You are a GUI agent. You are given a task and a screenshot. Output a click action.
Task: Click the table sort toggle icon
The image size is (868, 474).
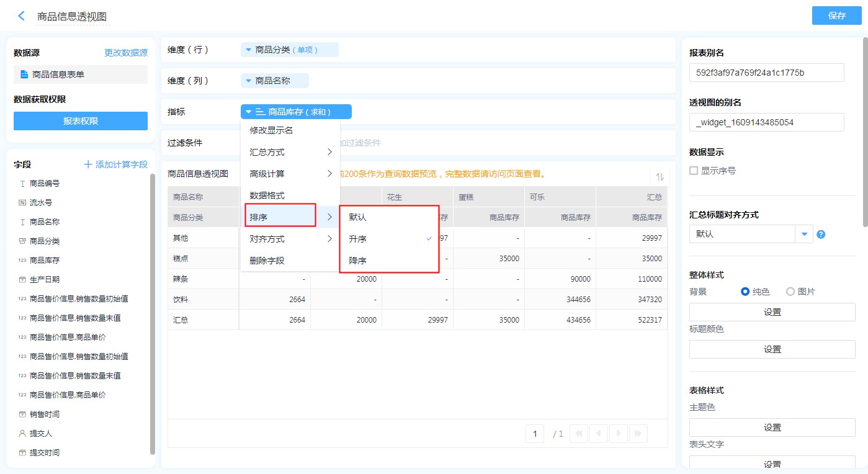tap(660, 177)
